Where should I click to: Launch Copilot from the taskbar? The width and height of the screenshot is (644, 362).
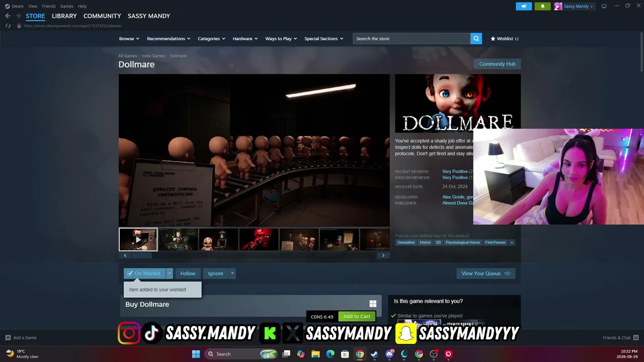301,354
